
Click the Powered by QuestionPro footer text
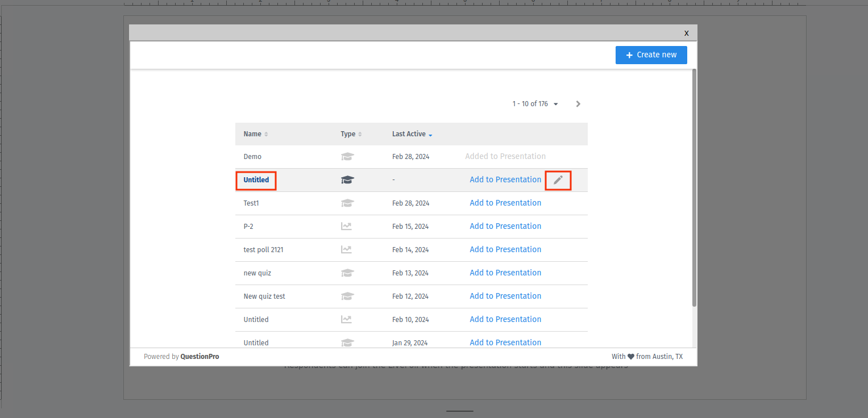click(181, 357)
